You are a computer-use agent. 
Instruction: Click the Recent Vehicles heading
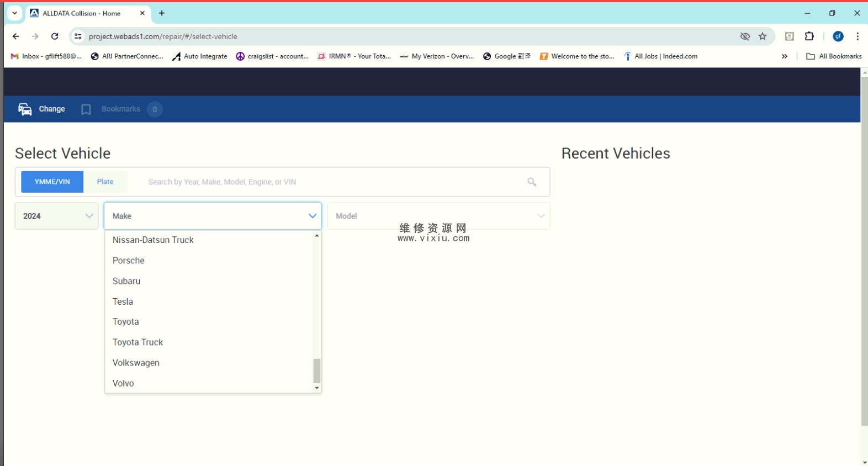pyautogui.click(x=616, y=153)
